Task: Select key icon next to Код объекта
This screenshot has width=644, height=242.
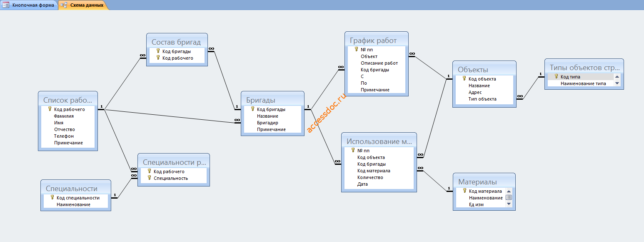Action: point(464,78)
